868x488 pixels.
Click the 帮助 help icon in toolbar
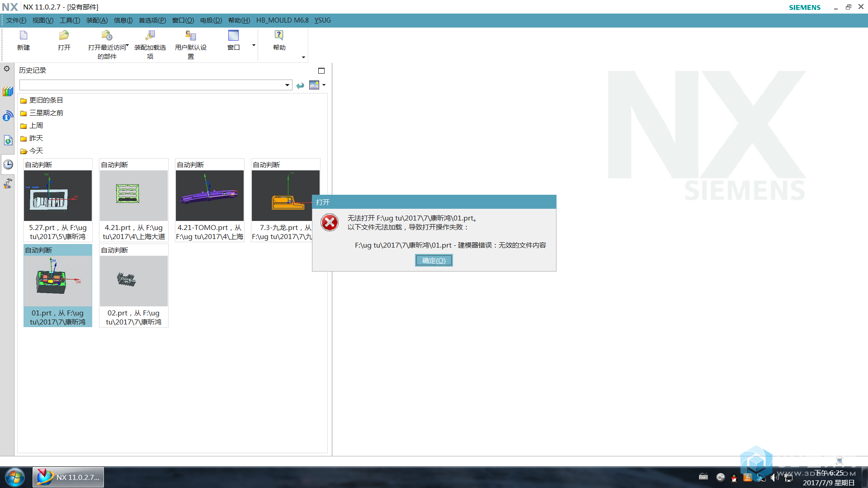[x=279, y=35]
